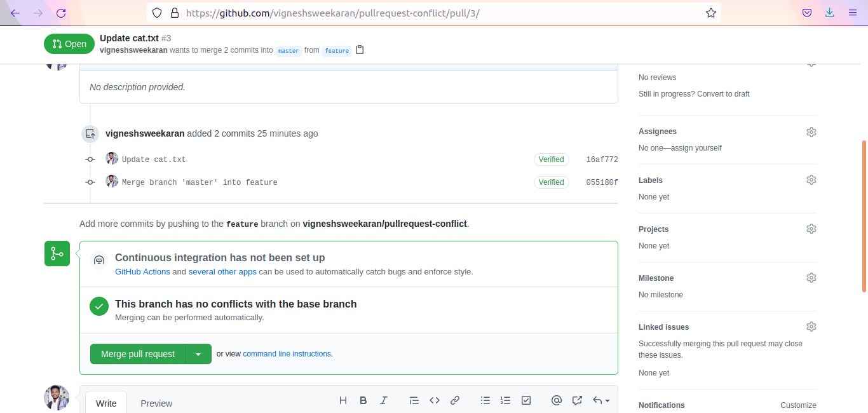The image size is (868, 413).
Task: Open the Assignees gear settings
Action: 811,132
